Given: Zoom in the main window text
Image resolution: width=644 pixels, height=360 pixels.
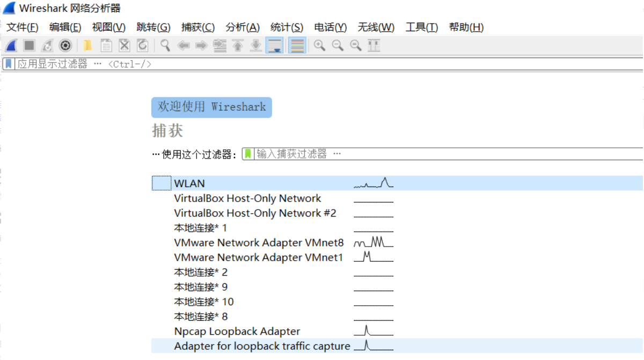Looking at the screenshot, I should (320, 46).
